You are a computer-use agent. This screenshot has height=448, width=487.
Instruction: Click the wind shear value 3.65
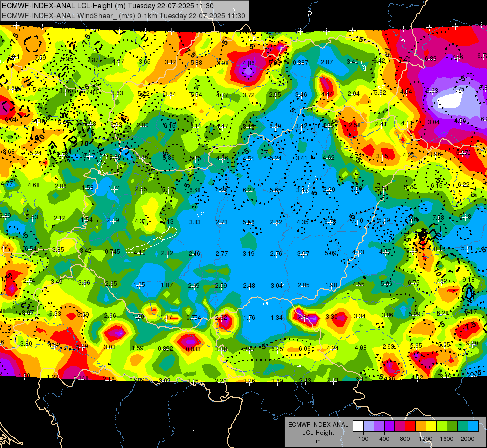pyautogui.click(x=145, y=61)
